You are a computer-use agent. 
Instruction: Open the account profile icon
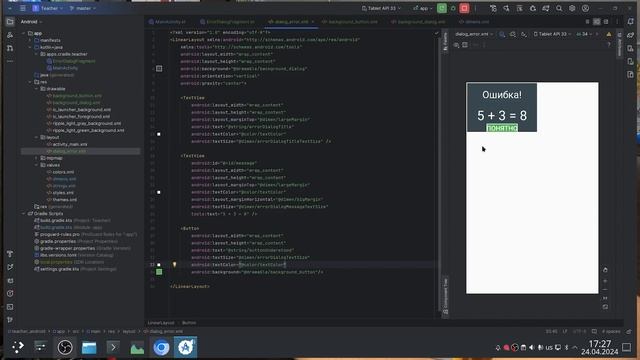pos(585,8)
